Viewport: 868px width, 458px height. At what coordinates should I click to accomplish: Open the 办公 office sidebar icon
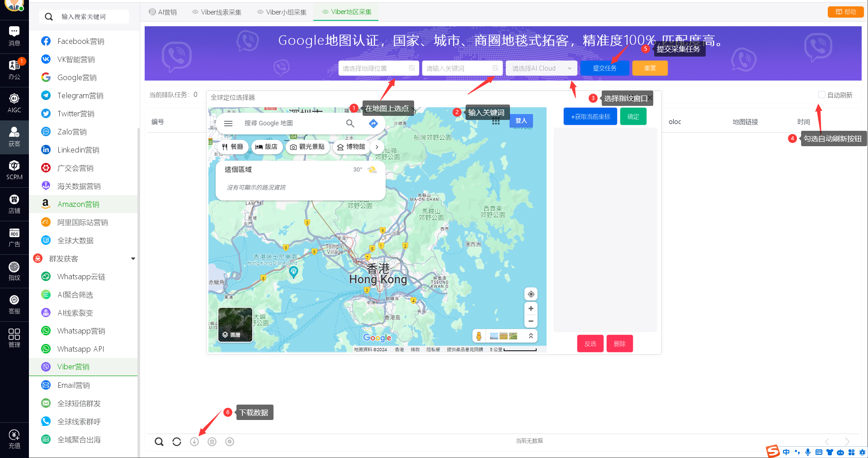tap(14, 70)
